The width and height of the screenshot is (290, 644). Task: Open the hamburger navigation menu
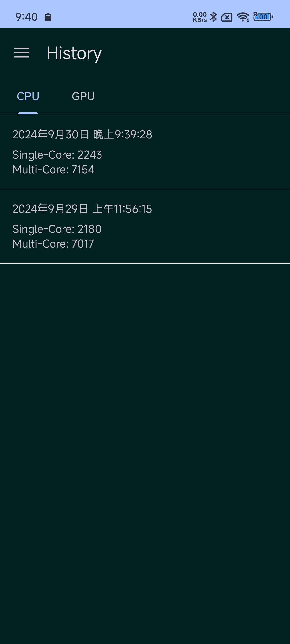tap(22, 53)
